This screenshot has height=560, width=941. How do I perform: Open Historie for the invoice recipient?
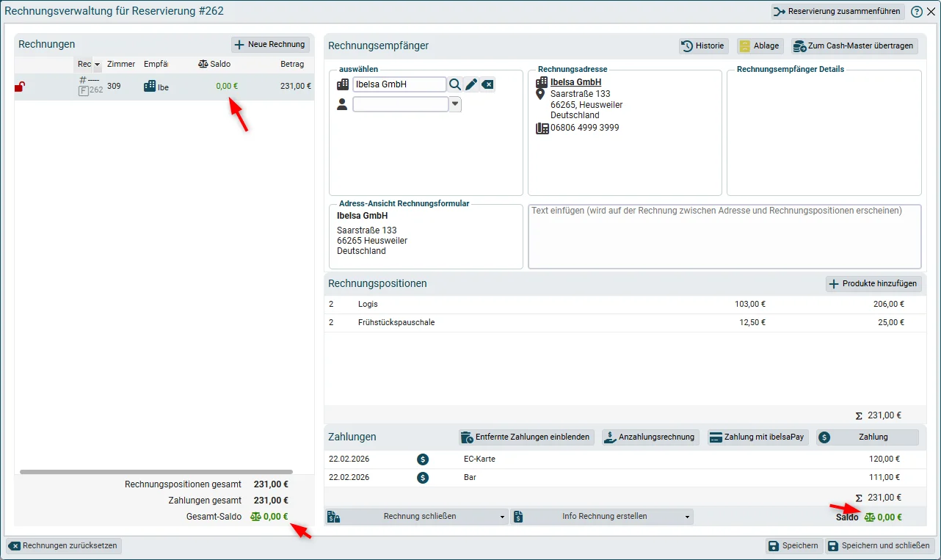703,46
